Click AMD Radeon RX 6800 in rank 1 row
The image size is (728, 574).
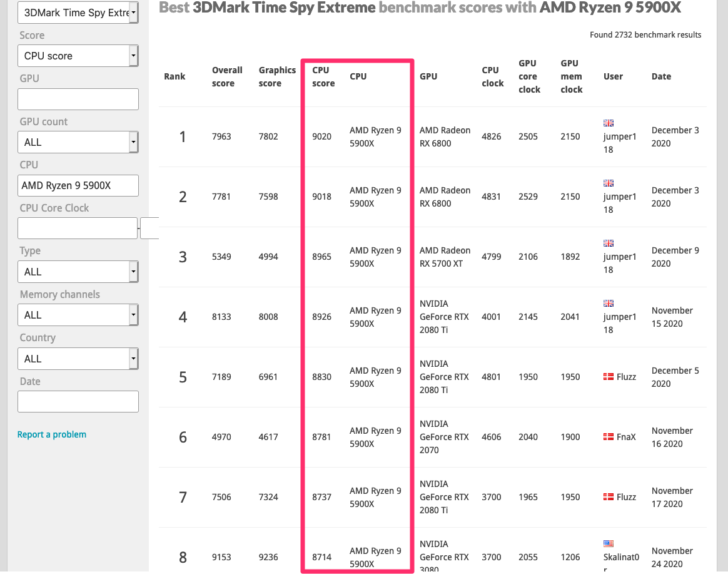point(445,136)
